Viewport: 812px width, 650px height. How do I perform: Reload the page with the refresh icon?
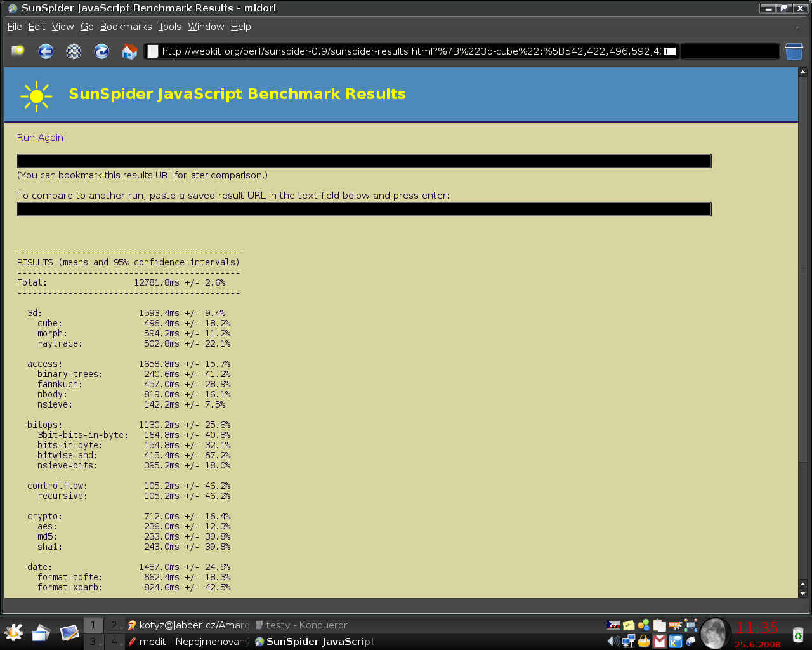click(101, 51)
